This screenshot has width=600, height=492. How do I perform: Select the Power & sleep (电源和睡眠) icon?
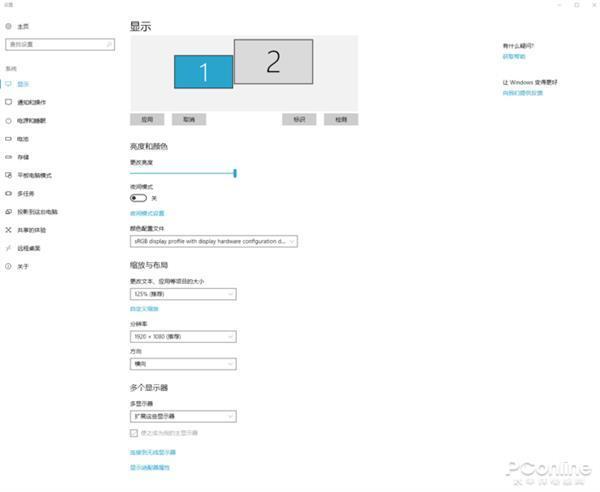9,120
